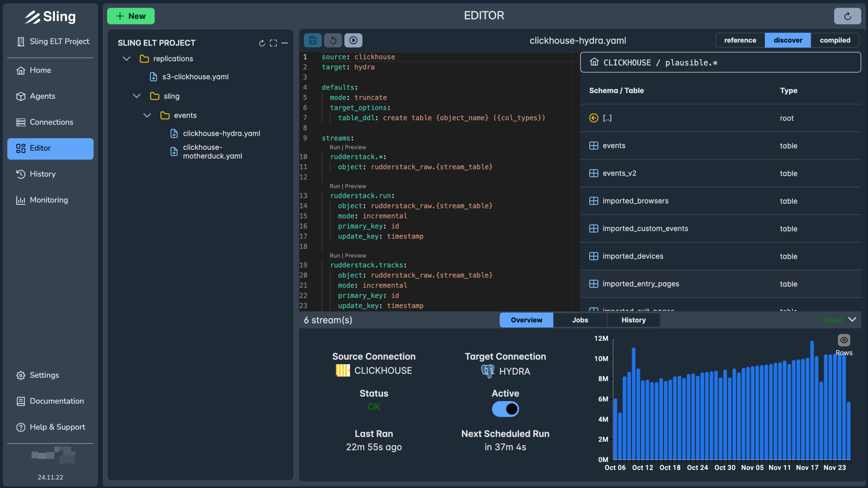
Task: Click the 6 stream(s) label
Action: click(328, 320)
